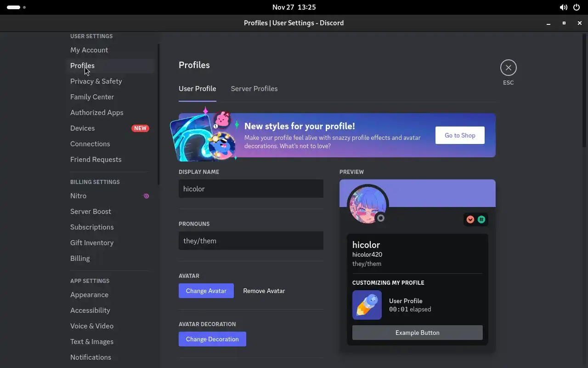Open Billing settings
Image resolution: width=588 pixels, height=368 pixels.
pyautogui.click(x=109, y=259)
